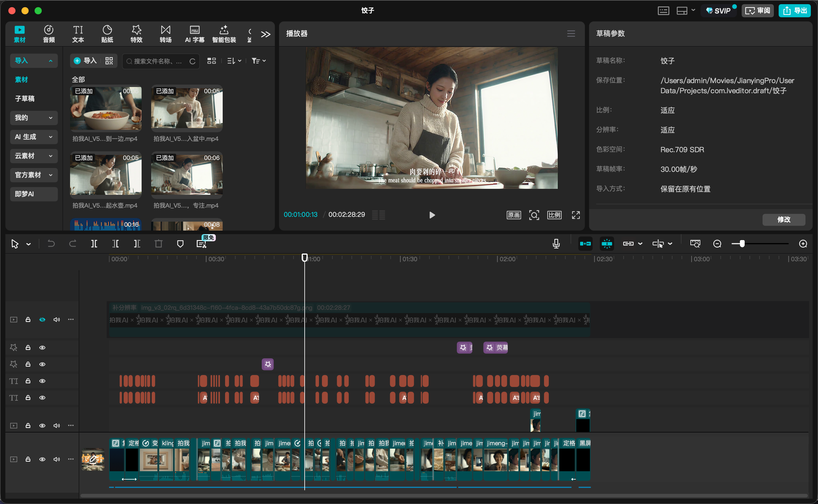
Task: Click the player panel hamburger menu icon
Action: pos(571,34)
